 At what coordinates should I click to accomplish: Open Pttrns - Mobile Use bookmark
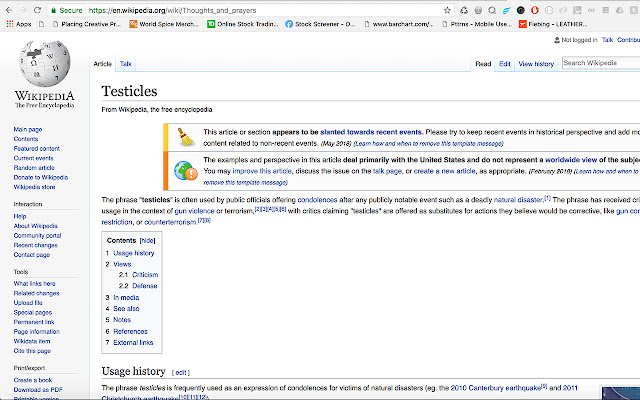477,24
